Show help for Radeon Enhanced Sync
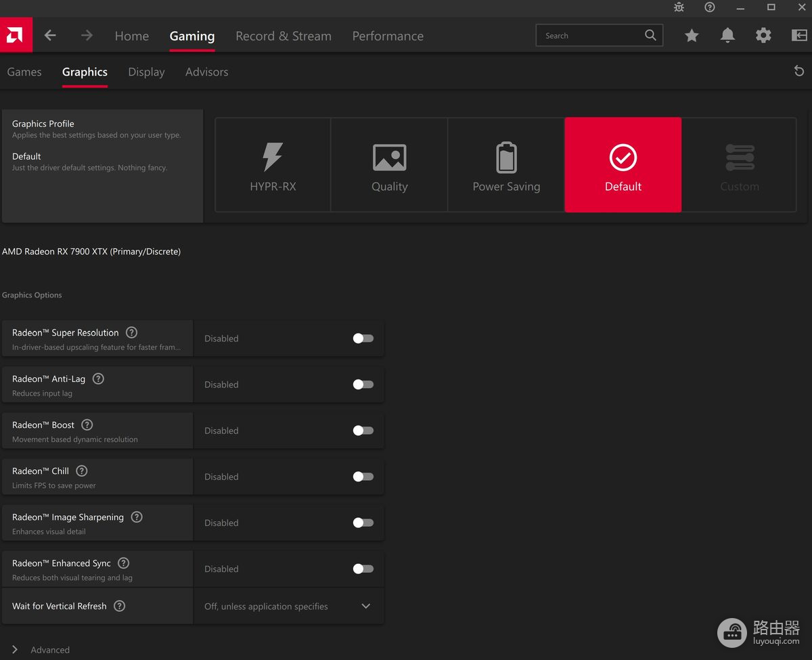Viewport: 812px width, 660px height. pos(123,563)
